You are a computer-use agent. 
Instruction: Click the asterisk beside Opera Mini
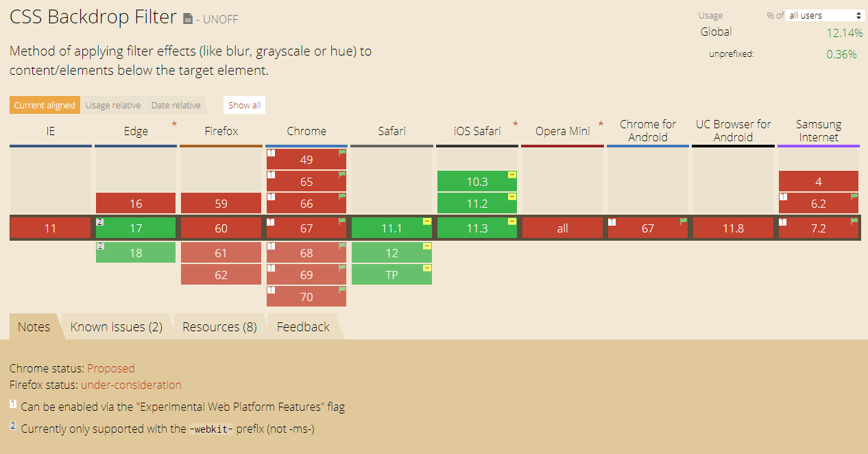point(601,124)
